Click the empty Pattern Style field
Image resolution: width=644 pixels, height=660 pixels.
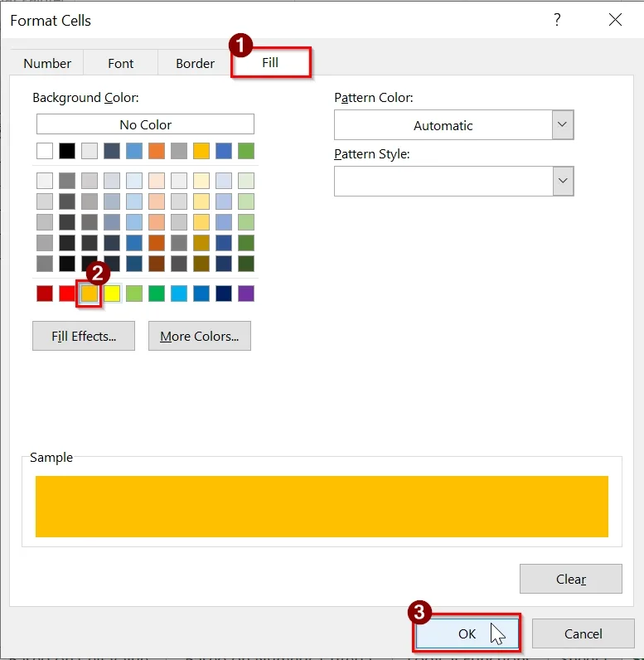point(443,181)
